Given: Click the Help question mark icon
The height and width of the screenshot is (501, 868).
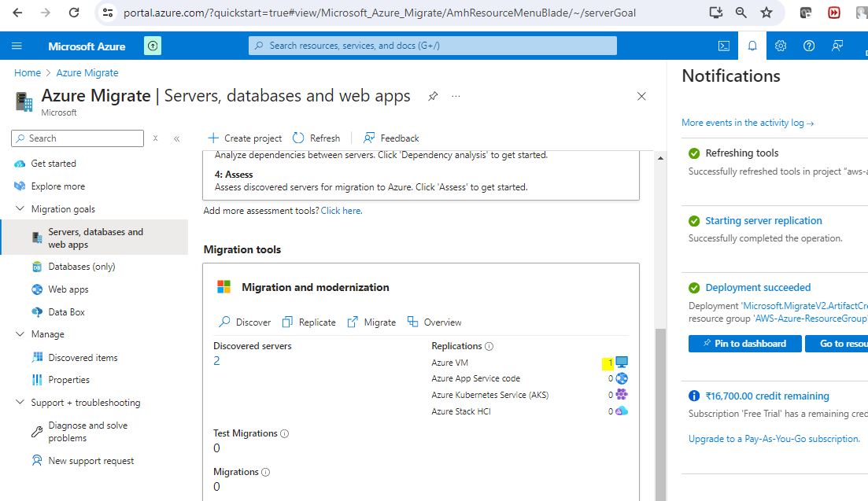Looking at the screenshot, I should pos(809,46).
